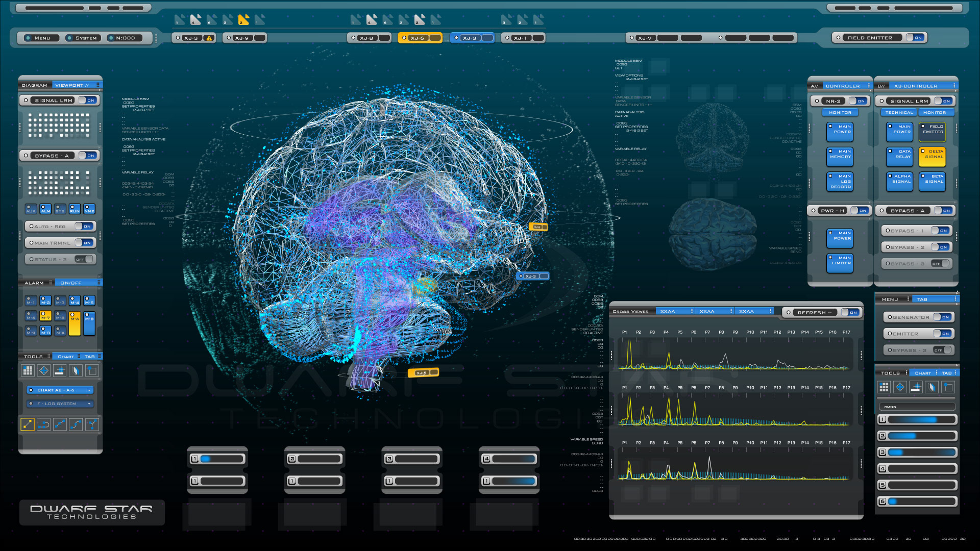Viewport: 980px width, 551px height.
Task: Open the Chart A2 - A-6 dropdown
Action: pos(60,390)
